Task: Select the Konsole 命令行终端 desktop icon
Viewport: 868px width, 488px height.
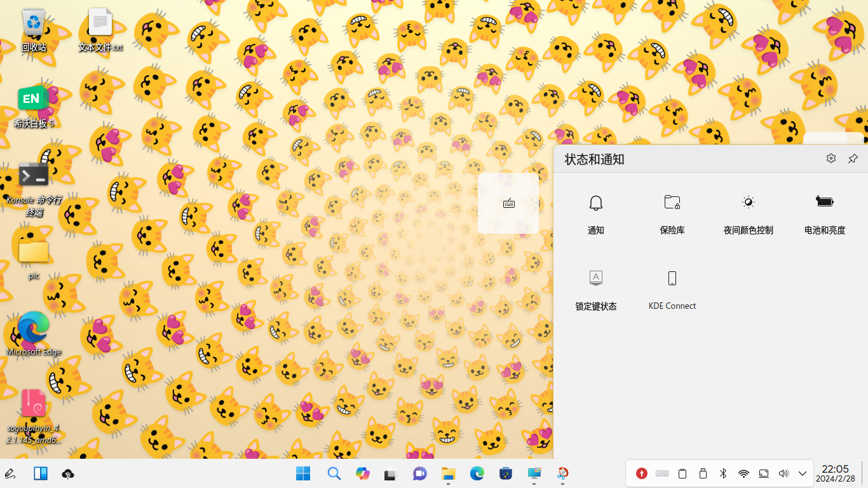Action: [34, 189]
